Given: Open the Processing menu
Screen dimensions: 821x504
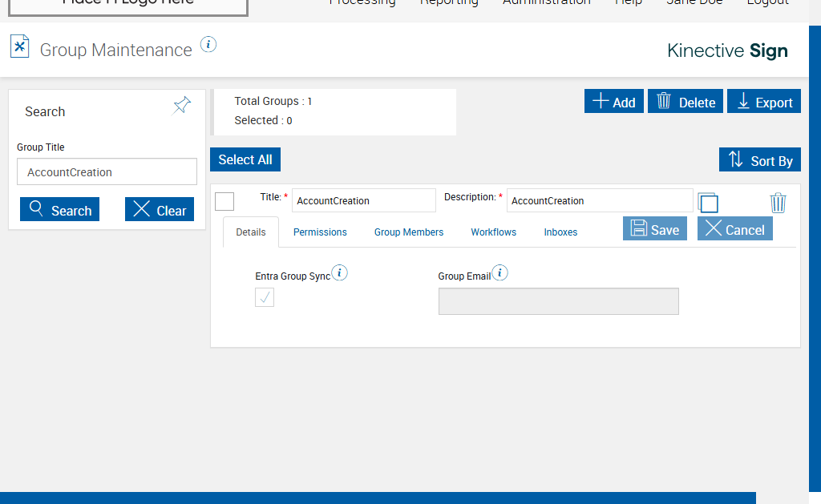Looking at the screenshot, I should tap(362, 2).
